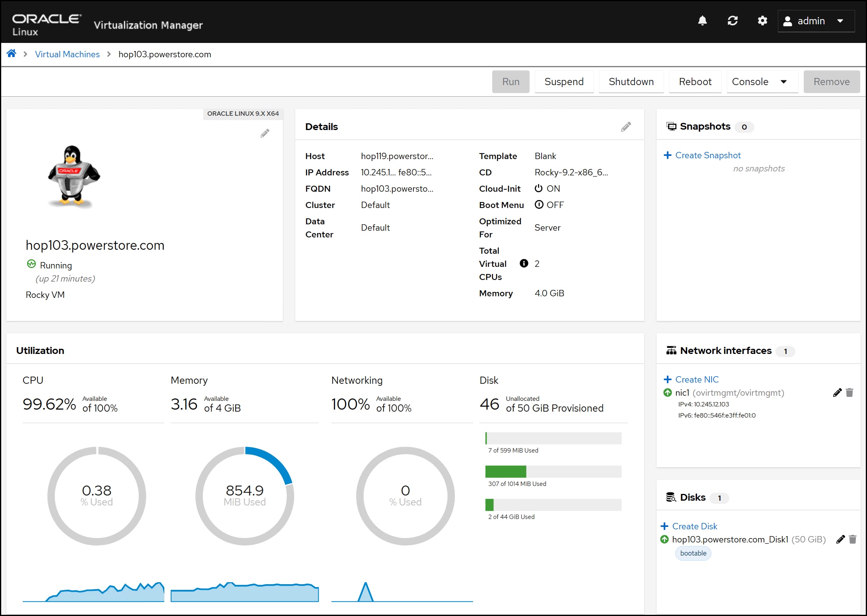The height and width of the screenshot is (616, 867).
Task: Click the 2 of 44 GiB bar
Action: pos(553,505)
